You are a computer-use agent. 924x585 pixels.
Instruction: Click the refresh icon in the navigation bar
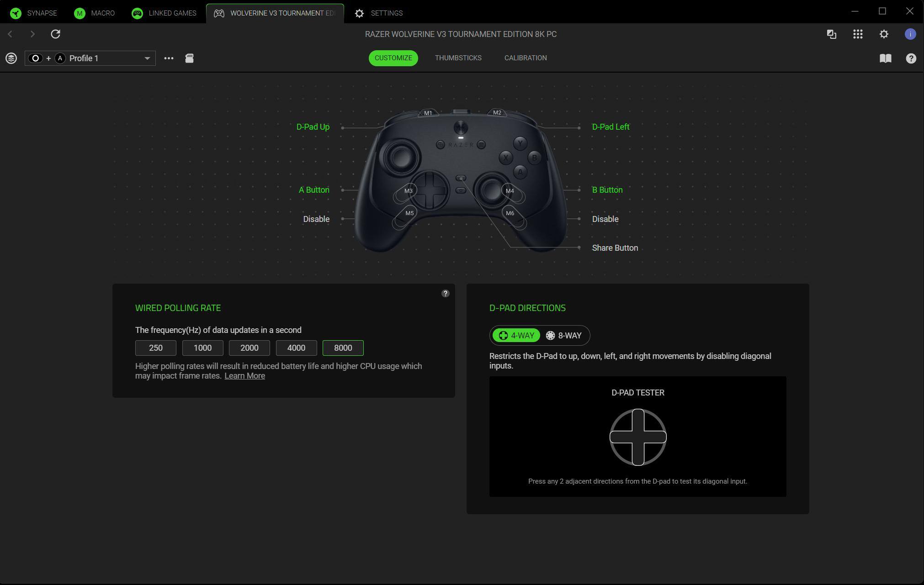(55, 34)
